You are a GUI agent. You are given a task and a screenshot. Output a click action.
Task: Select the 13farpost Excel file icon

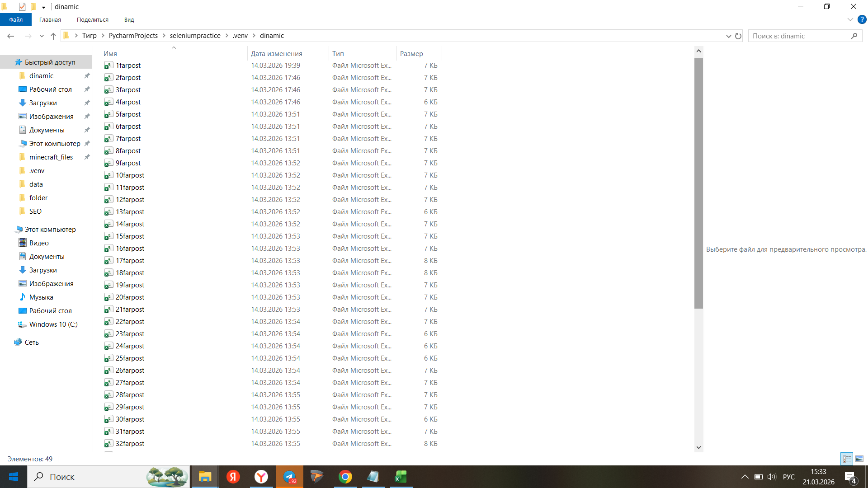[108, 212]
